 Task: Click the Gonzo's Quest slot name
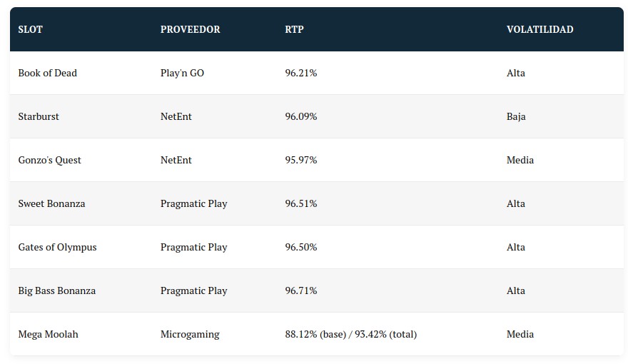(49, 160)
